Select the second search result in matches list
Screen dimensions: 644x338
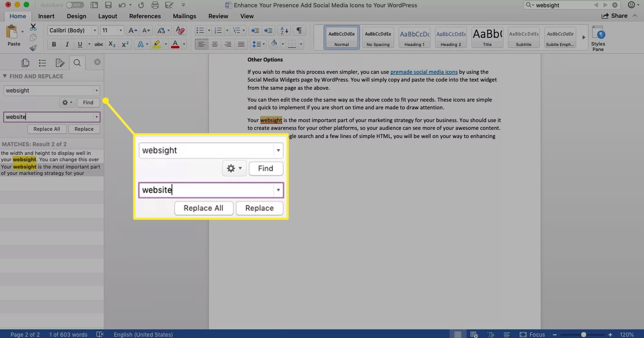click(52, 170)
